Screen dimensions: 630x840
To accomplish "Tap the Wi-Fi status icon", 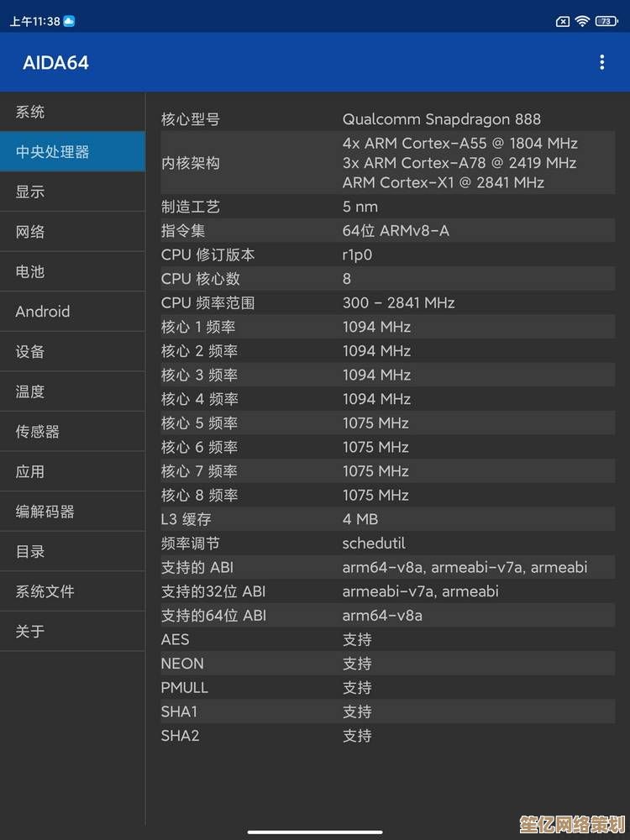I will [582, 21].
